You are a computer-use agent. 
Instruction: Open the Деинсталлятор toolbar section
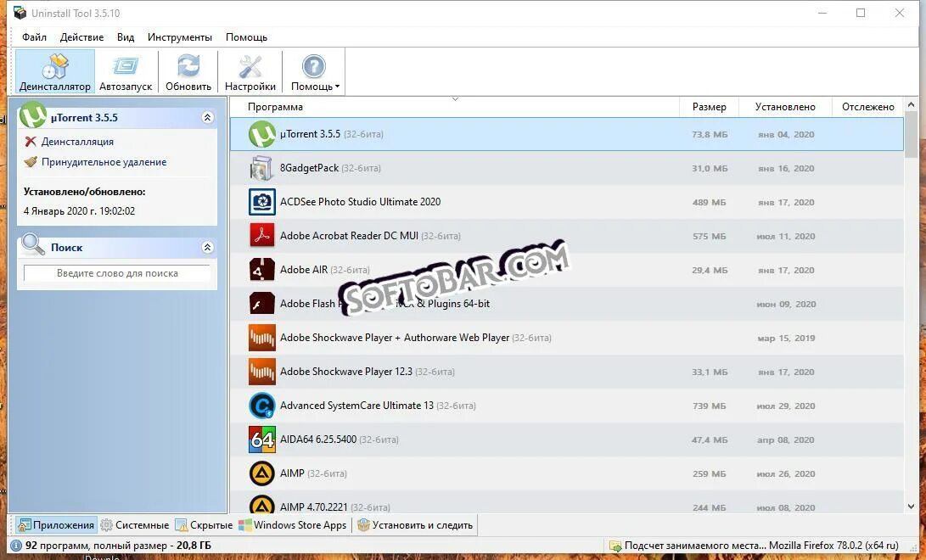(x=55, y=72)
